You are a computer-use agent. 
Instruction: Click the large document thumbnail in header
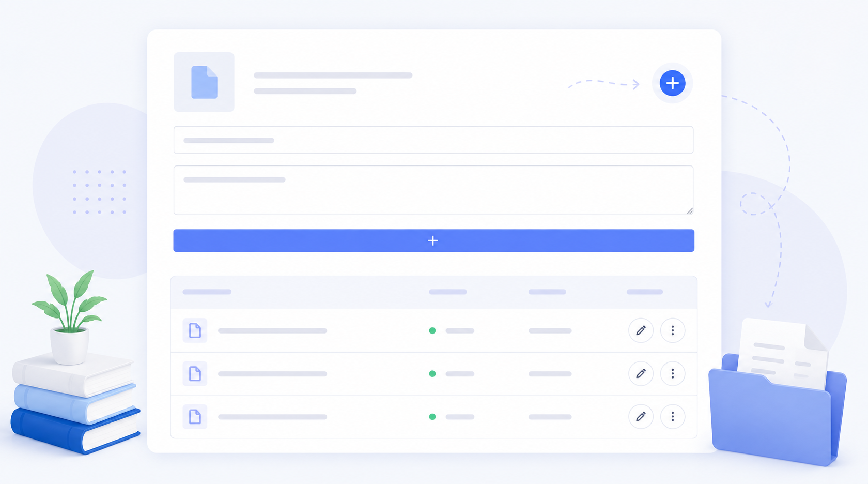click(204, 82)
